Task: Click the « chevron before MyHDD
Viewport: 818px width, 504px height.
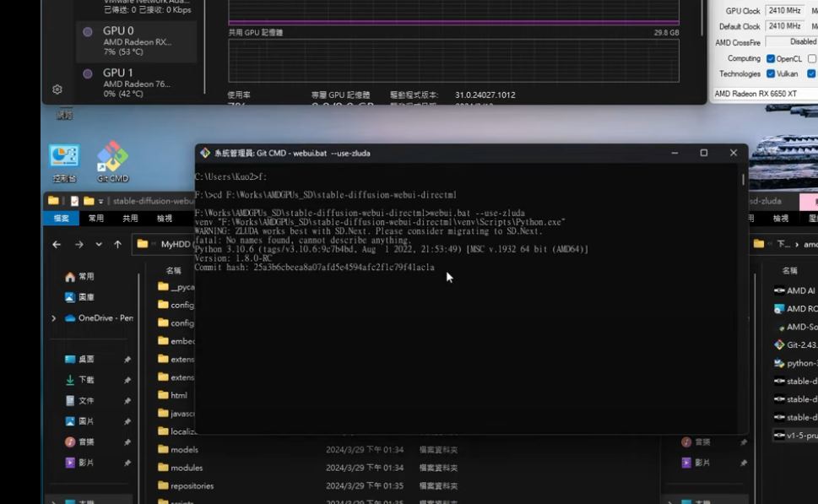Action: [x=154, y=244]
